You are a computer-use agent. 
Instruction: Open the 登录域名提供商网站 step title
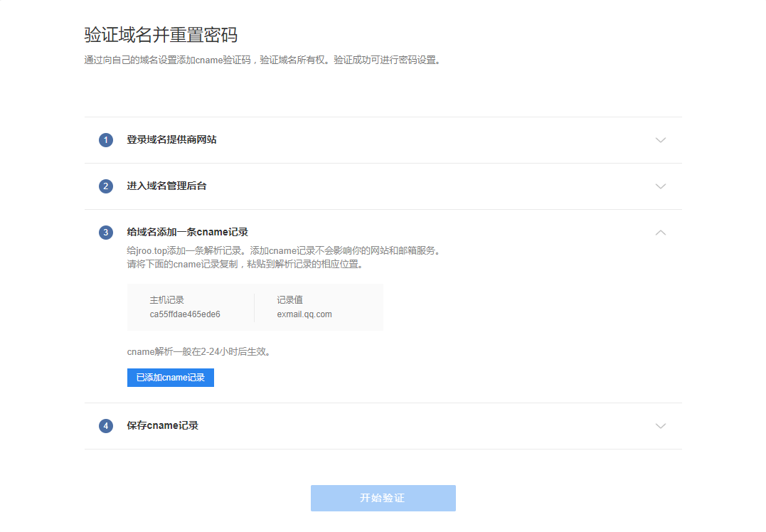pos(171,139)
